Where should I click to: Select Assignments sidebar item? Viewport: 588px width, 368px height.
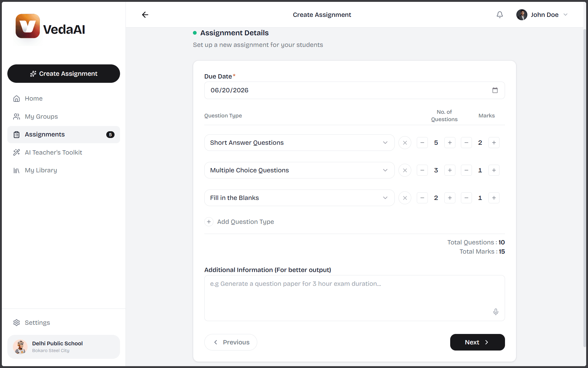[64, 134]
